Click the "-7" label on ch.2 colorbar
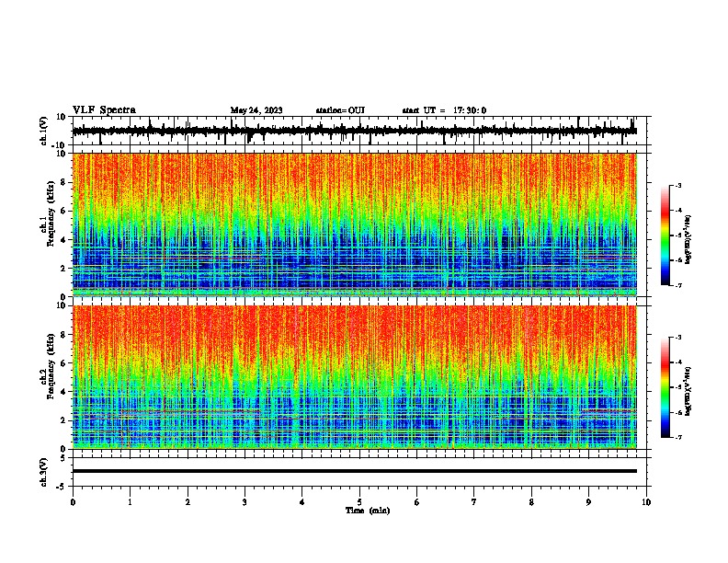Screen dimensions: 728x563 tap(677, 437)
